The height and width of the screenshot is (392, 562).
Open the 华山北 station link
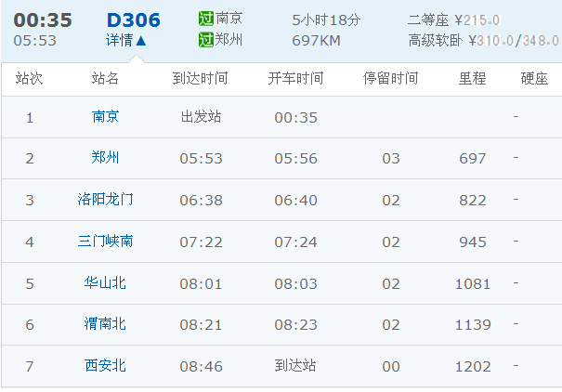(x=105, y=283)
